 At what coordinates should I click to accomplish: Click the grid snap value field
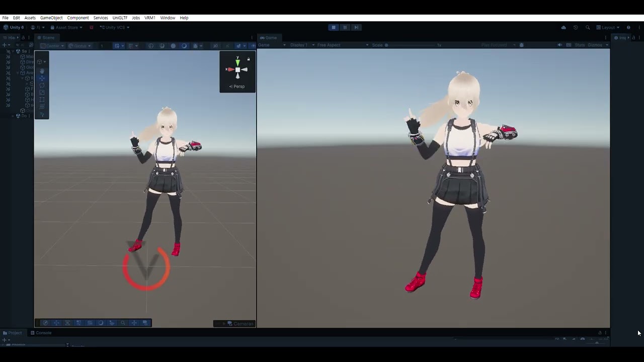tap(104, 46)
